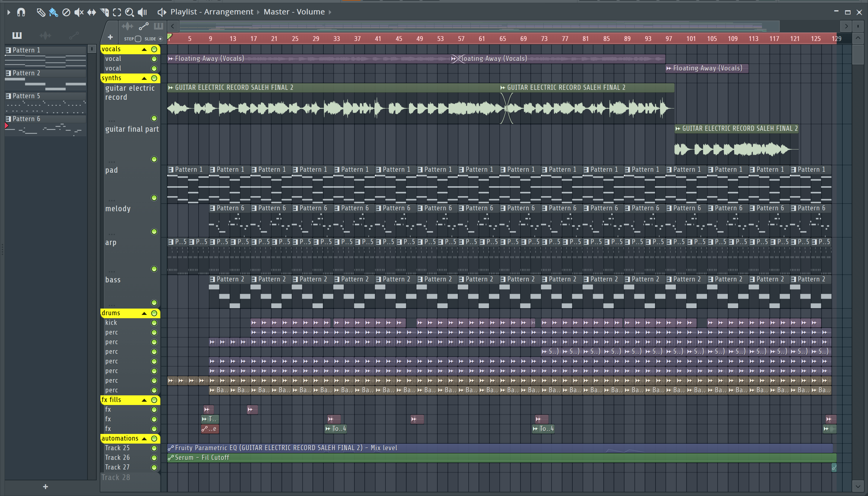Click the add track plus button

click(x=110, y=37)
